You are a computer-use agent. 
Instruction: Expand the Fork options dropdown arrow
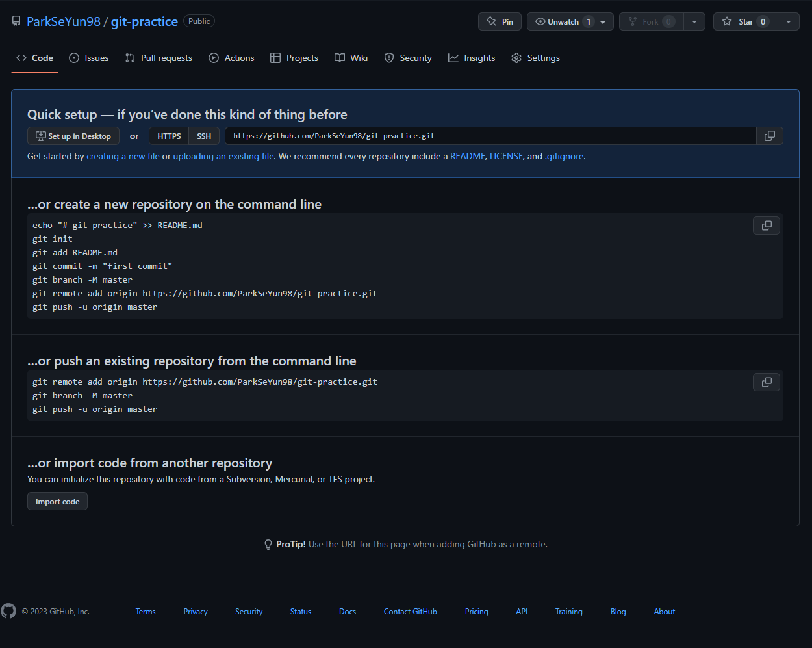[x=694, y=21]
